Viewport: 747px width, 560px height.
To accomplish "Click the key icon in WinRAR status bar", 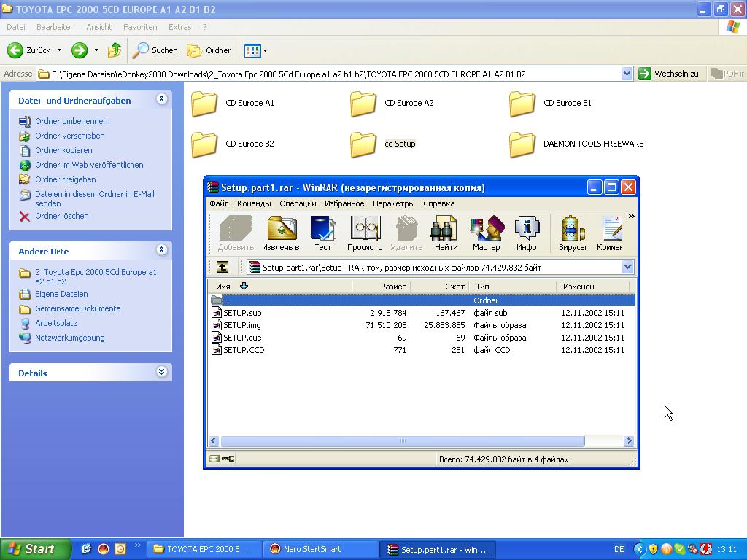I will (228, 459).
